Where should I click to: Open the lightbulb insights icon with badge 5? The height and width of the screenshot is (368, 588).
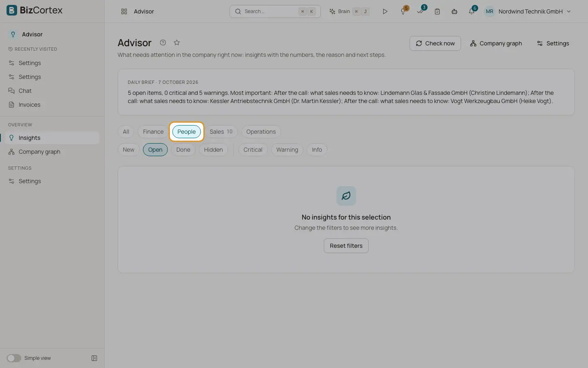(403, 11)
